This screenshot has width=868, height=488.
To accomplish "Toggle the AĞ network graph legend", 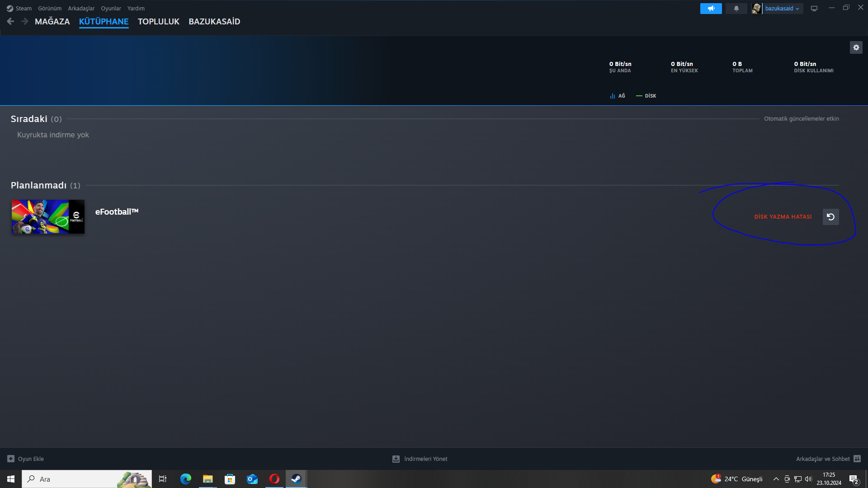I will pyautogui.click(x=618, y=96).
